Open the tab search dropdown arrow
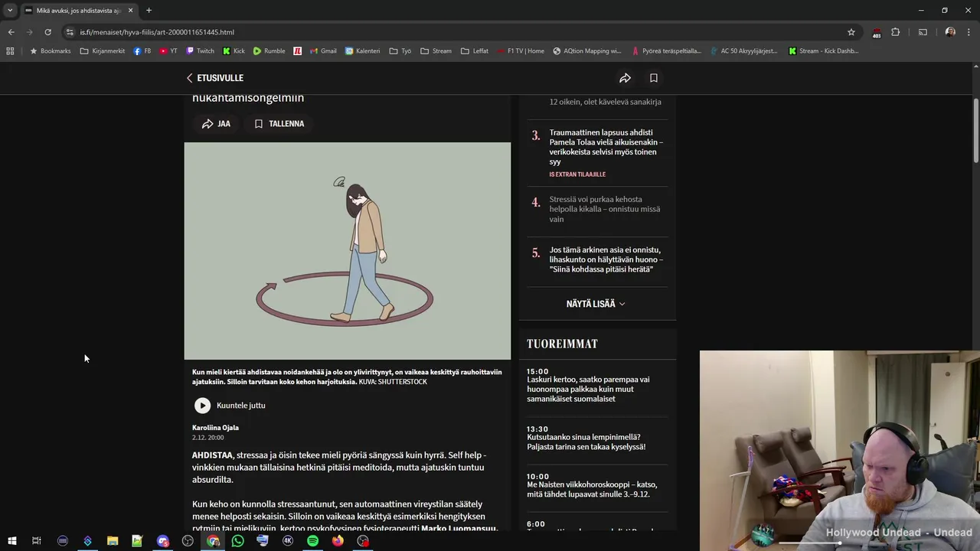This screenshot has width=980, height=551. 10,11
